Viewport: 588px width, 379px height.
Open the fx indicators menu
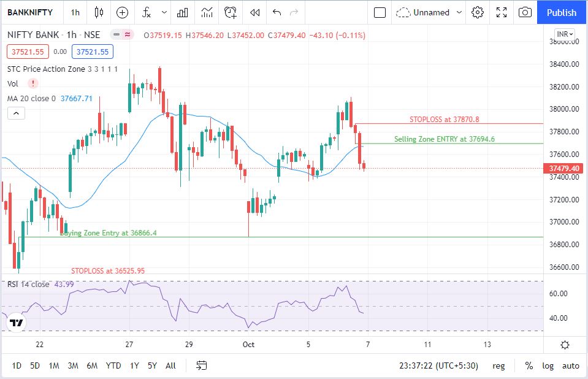(147, 12)
